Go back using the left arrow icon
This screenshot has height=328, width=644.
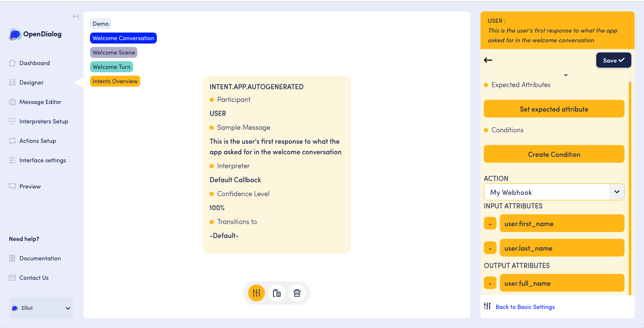488,60
